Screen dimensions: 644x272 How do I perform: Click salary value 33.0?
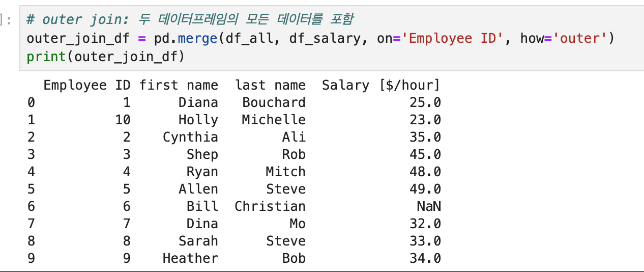point(425,241)
